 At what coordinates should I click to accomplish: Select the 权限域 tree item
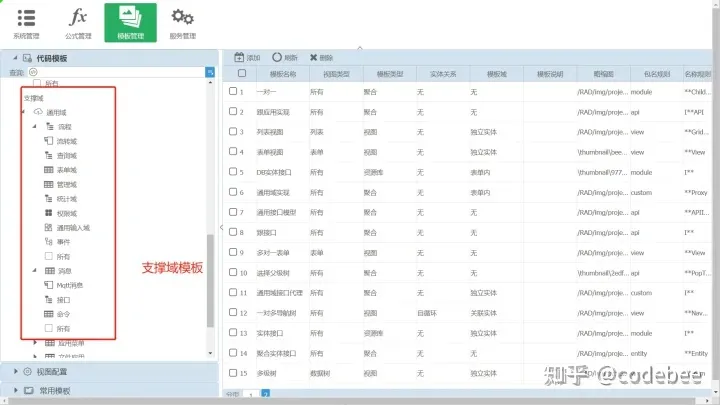[x=67, y=213]
